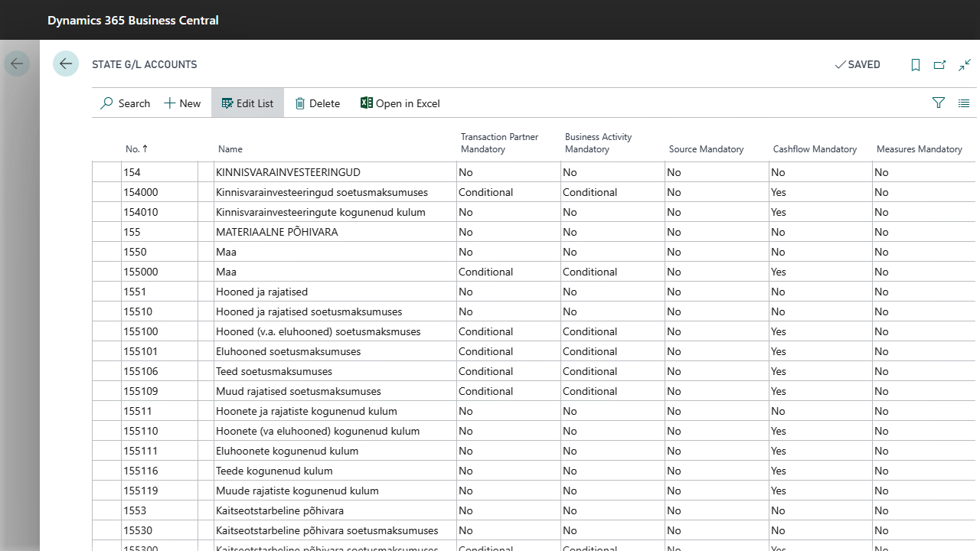Click Cashflow Yes for account 154010
Image resolution: width=980 pixels, height=551 pixels.
coord(821,212)
